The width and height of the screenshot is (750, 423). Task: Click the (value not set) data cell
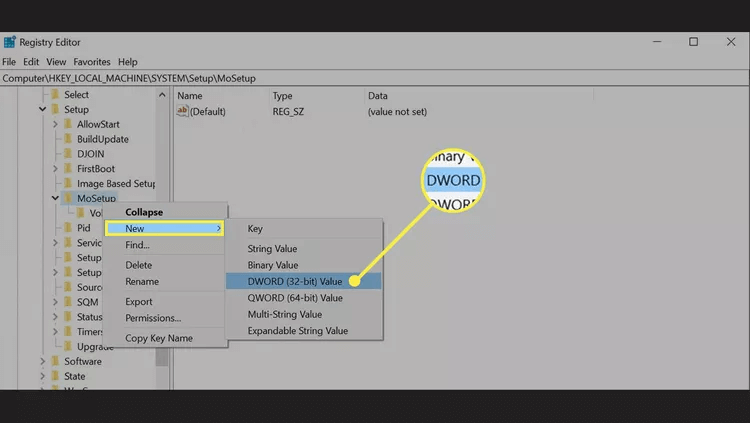coord(397,111)
